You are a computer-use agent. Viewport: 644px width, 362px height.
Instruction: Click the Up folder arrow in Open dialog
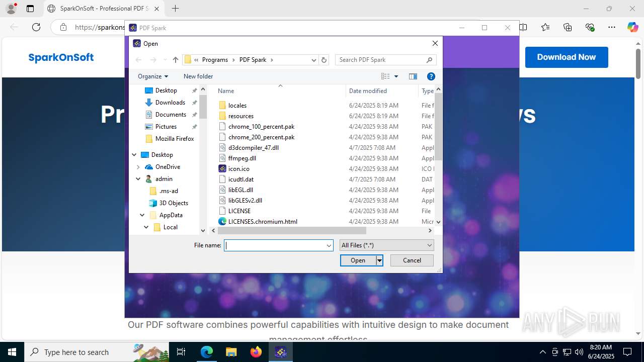point(175,60)
